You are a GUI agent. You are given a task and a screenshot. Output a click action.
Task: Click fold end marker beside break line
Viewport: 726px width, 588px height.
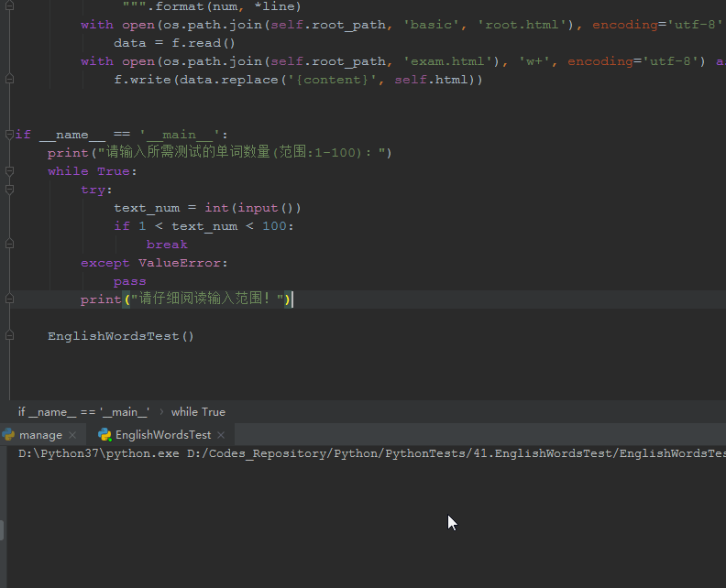[x=9, y=245]
